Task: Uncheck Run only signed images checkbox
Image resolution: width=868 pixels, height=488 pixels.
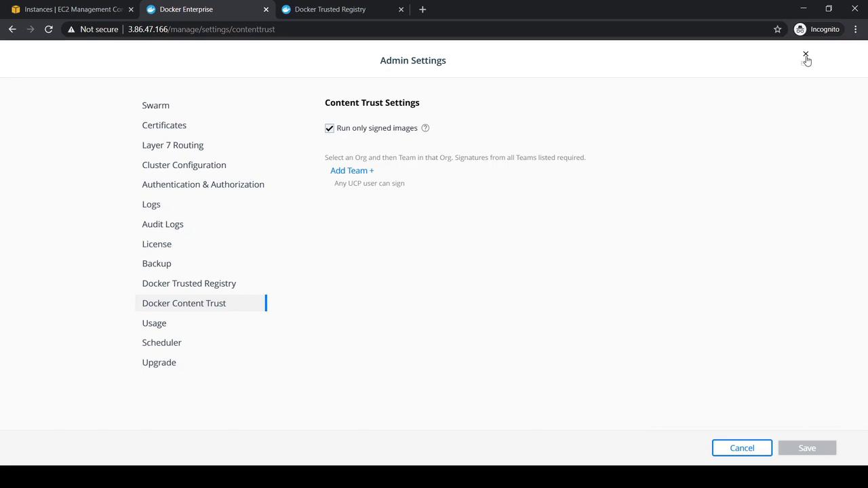Action: (x=330, y=128)
